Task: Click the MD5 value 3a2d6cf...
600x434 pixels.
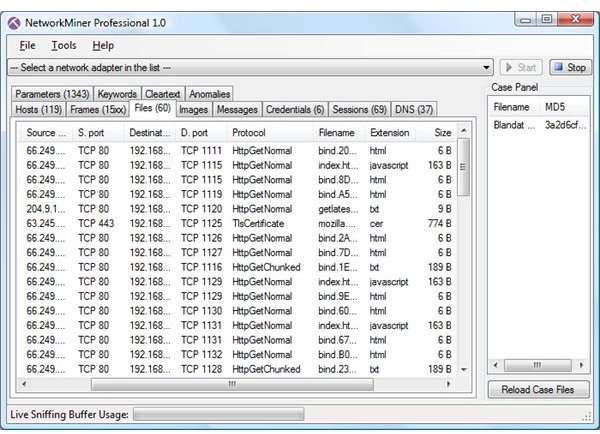Action: point(565,126)
